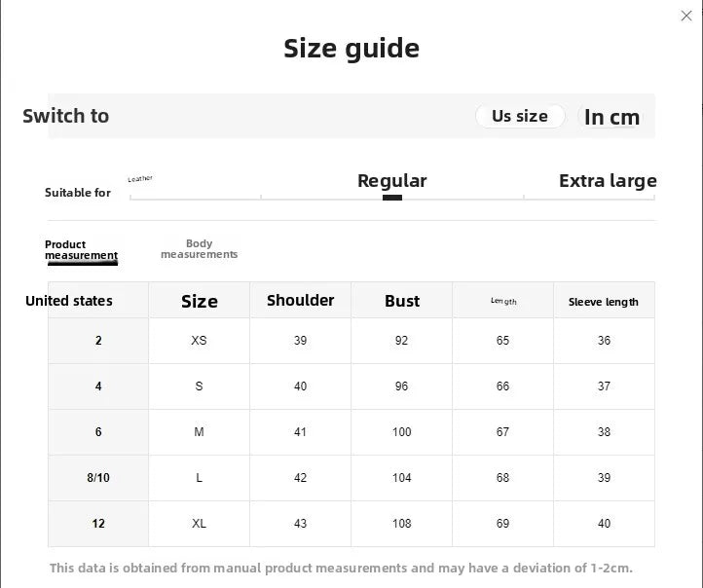The width and height of the screenshot is (703, 588).
Task: Click the Bust column header
Action: point(402,300)
